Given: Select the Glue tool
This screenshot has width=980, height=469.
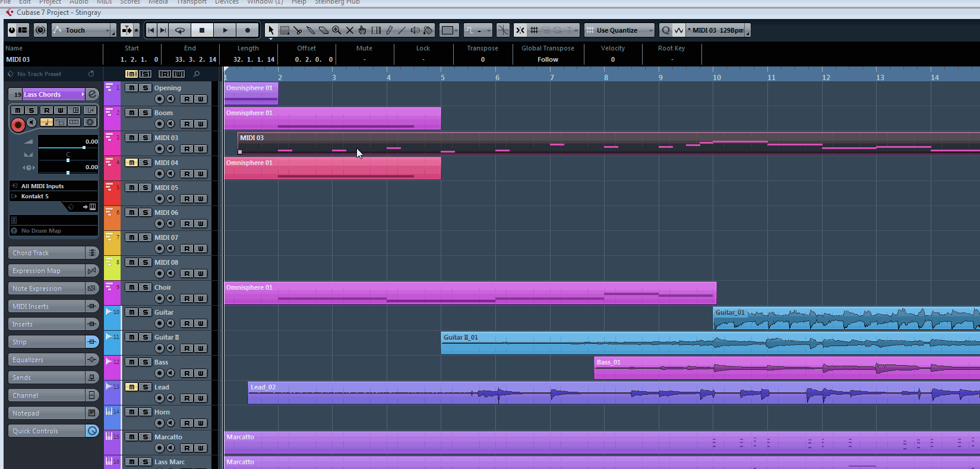Looking at the screenshot, I should click(x=311, y=30).
